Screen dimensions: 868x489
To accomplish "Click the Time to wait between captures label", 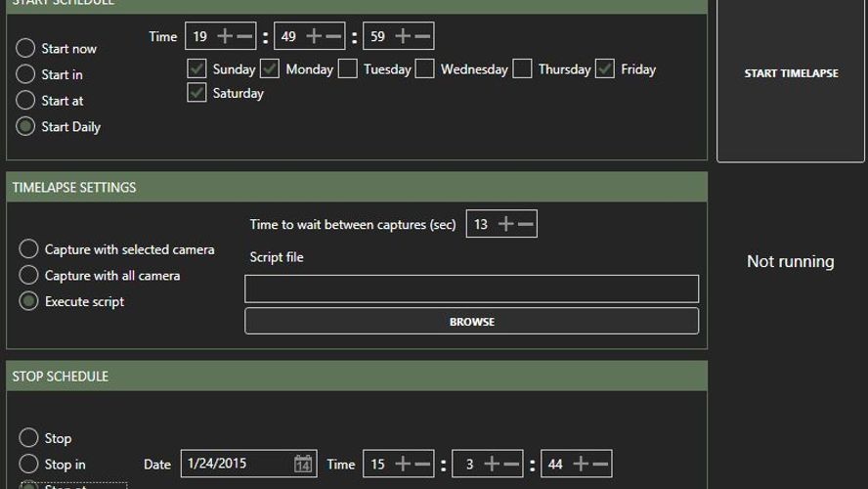I will point(353,224).
